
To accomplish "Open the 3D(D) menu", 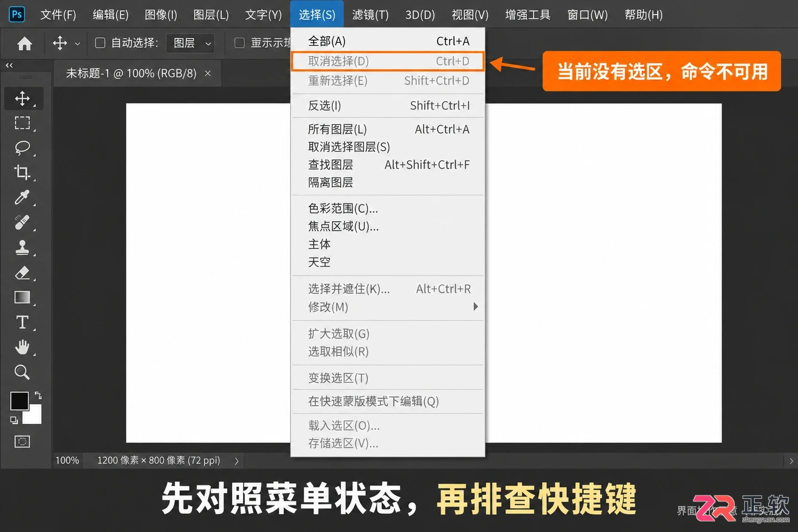I will pos(420,14).
